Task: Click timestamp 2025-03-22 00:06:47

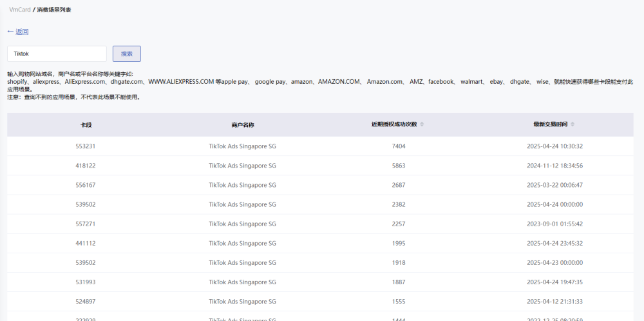Action: click(555, 185)
